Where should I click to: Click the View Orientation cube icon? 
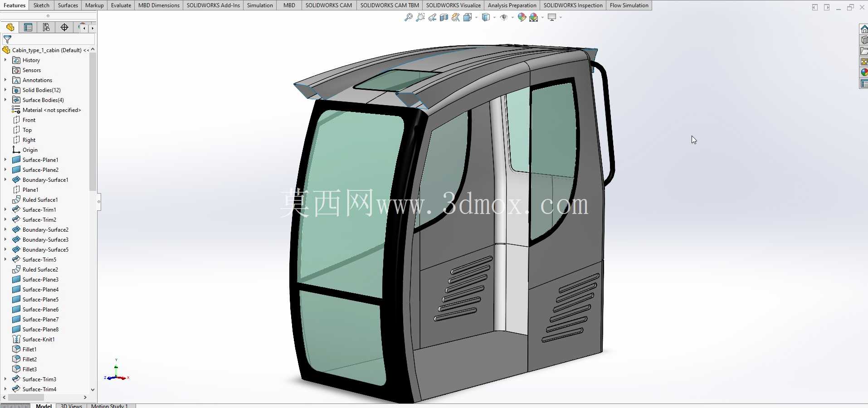[x=468, y=17]
